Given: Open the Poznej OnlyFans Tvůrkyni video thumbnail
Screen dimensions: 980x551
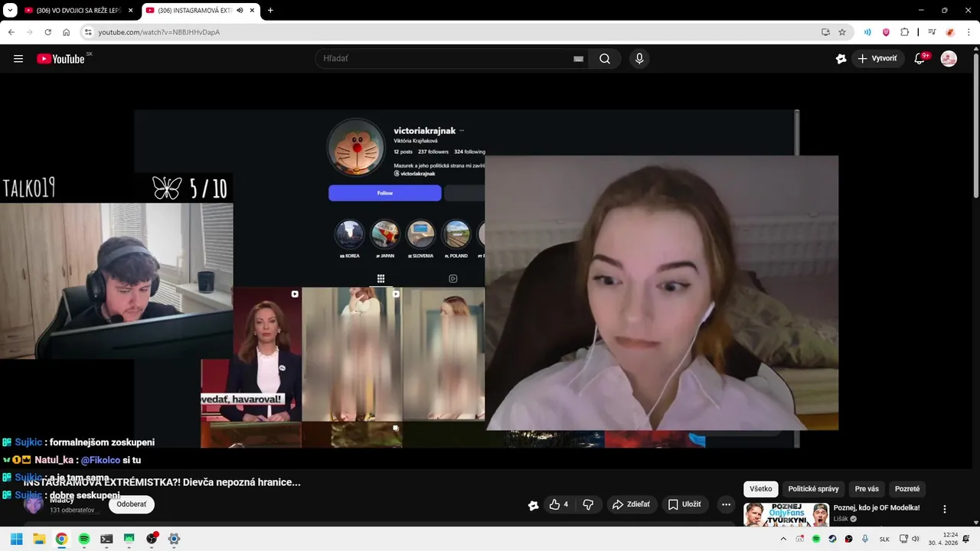Looking at the screenshot, I should pos(786,515).
